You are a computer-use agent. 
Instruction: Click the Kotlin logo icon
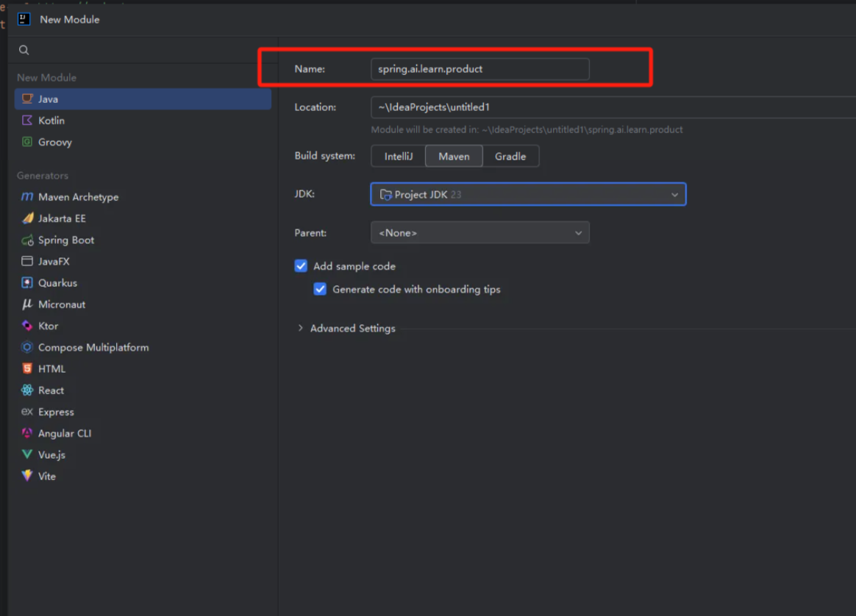click(26, 120)
